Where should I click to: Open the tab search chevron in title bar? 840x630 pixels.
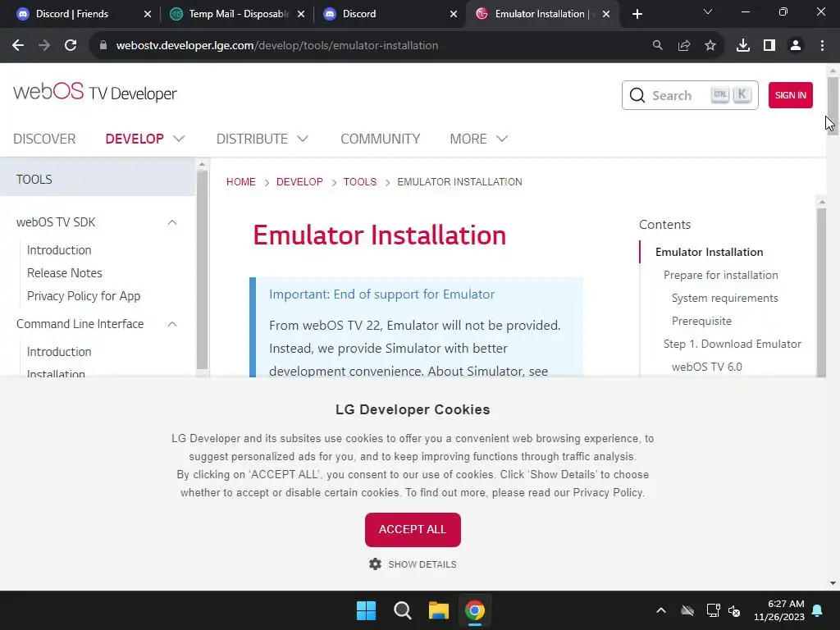(708, 11)
